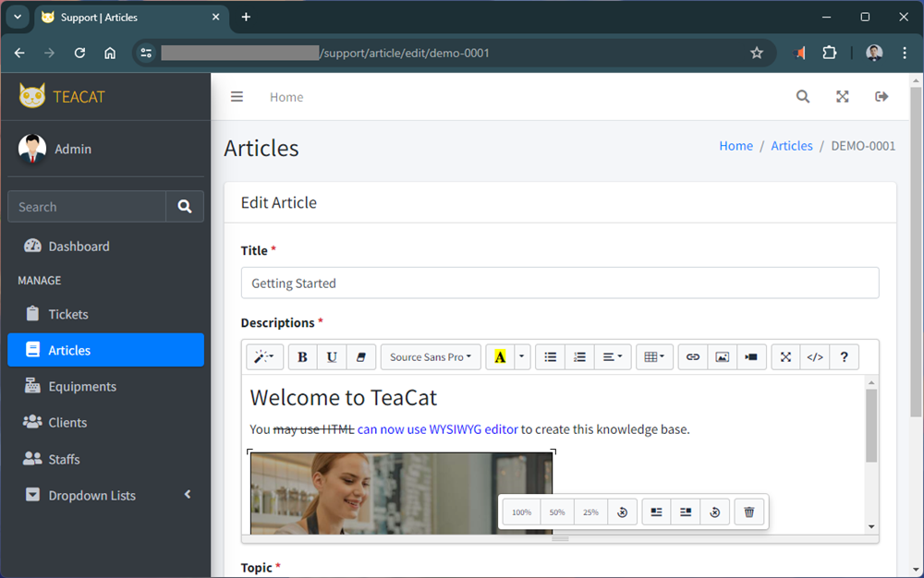
Task: Click the editor scroll down arrow
Action: pos(871,527)
